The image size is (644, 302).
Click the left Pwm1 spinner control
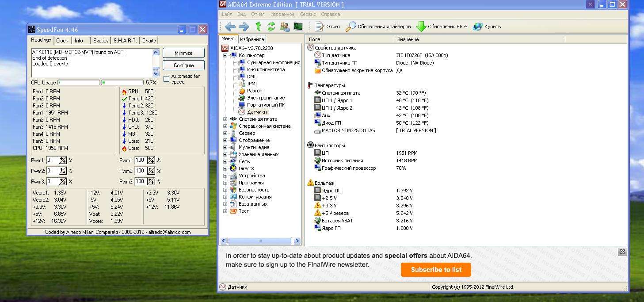click(x=63, y=161)
